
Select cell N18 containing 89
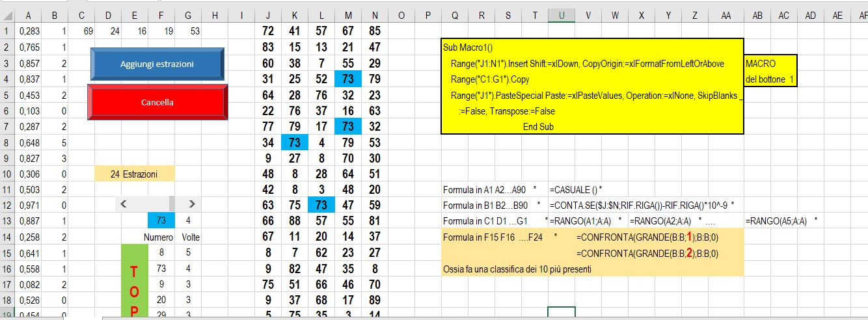(x=374, y=300)
